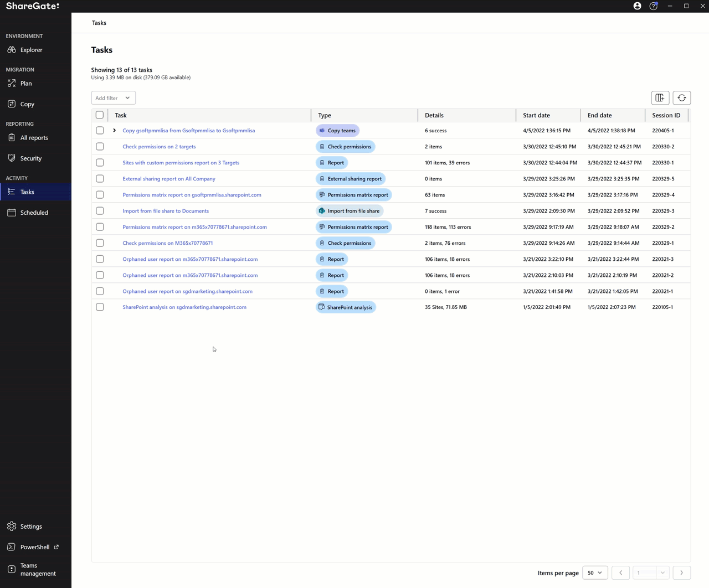Screen dimensions: 709x588
Task: Open the help question mark icon
Action: point(654,6)
